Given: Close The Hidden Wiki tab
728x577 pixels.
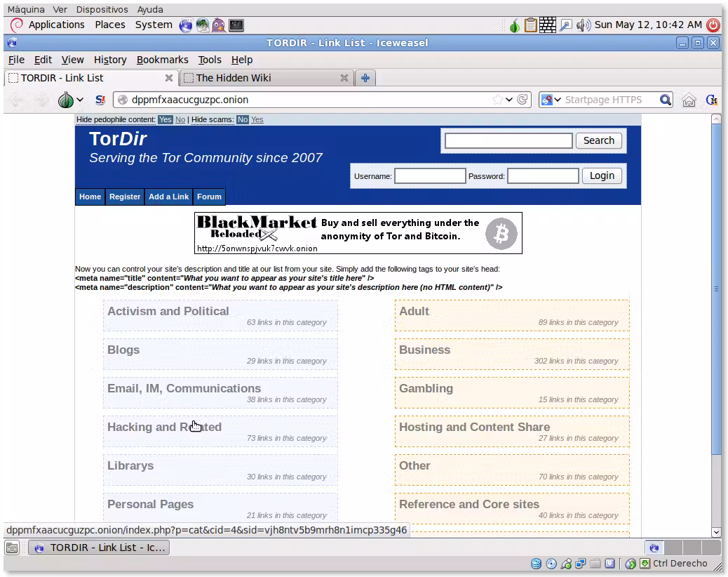Looking at the screenshot, I should pos(344,78).
